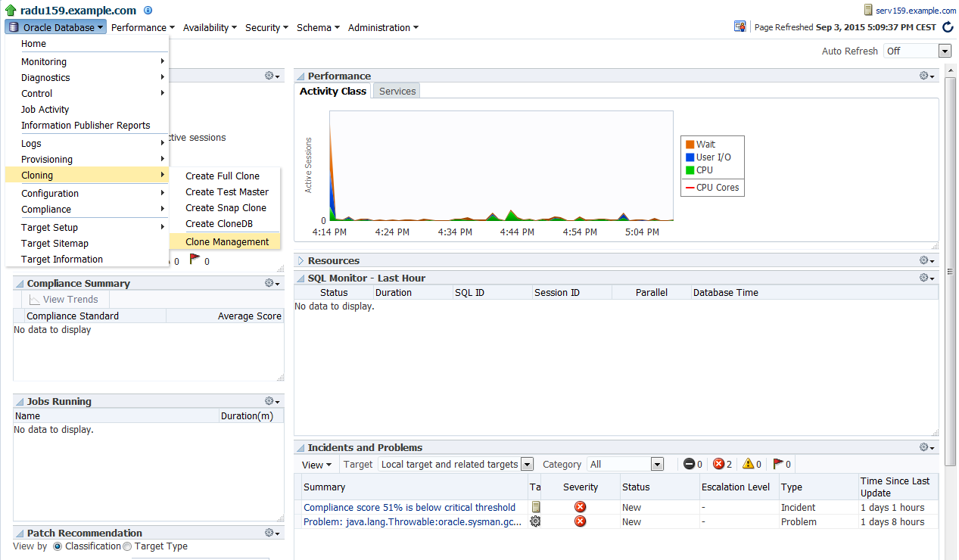Select the Classification radio button
959x560 pixels.
click(58, 546)
